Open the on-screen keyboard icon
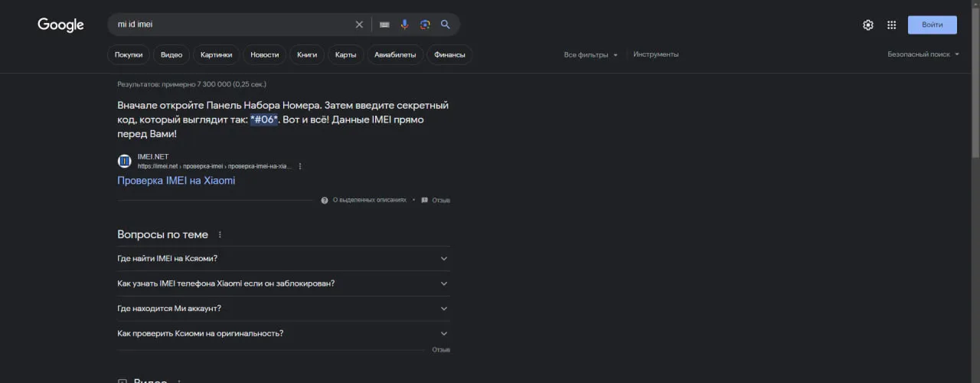The height and width of the screenshot is (383, 980). [384, 25]
